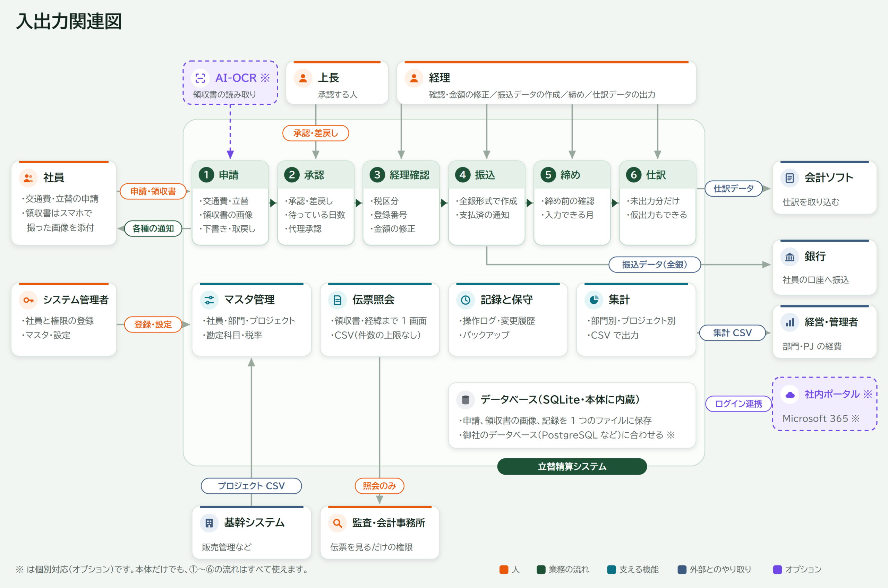Screen dimensions: 888x588
Task: Click the システム管理者 key icon
Action: 28,300
